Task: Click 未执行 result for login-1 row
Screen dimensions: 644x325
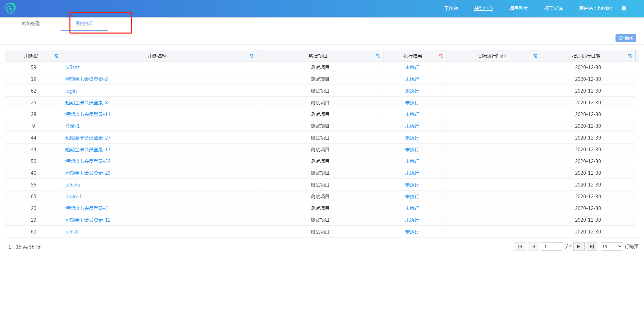Action: [412, 197]
